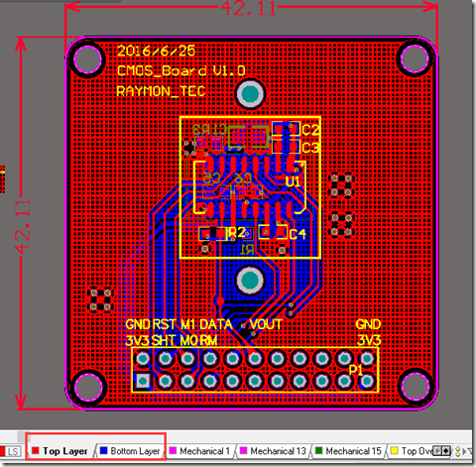
Task: Click the green Mechanical 15 color swatch
Action: [318, 451]
